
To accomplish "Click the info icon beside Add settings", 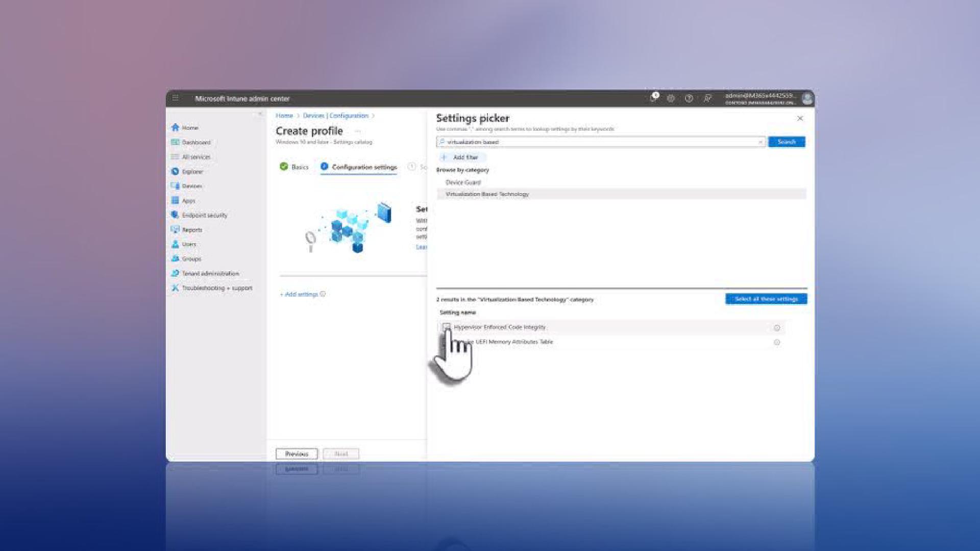I will click(x=323, y=294).
